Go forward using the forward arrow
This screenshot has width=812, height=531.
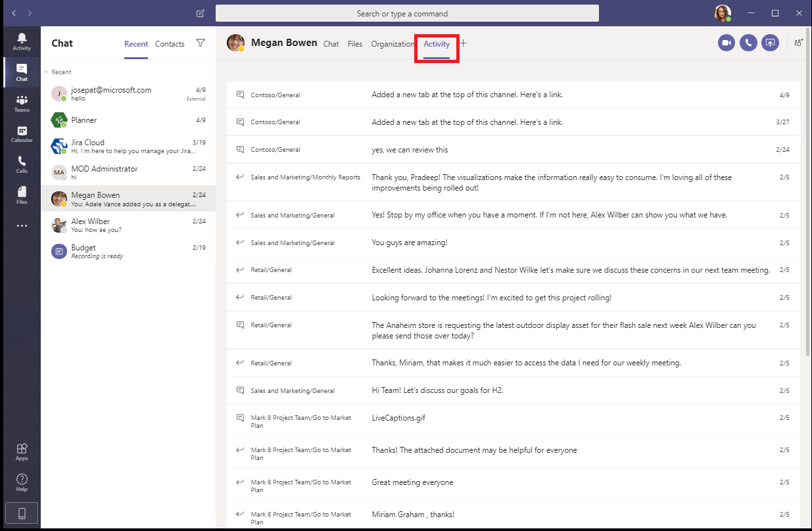pos(30,13)
